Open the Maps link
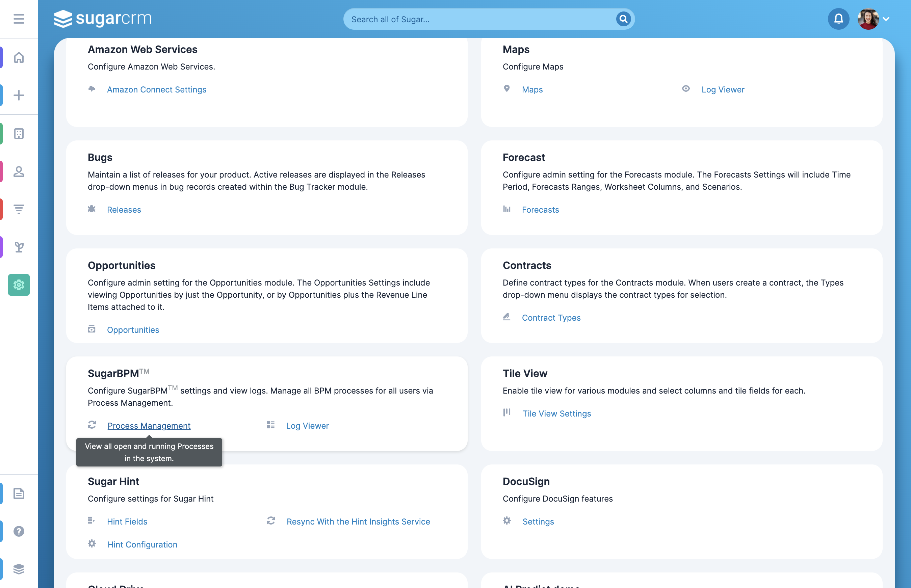 click(x=532, y=89)
